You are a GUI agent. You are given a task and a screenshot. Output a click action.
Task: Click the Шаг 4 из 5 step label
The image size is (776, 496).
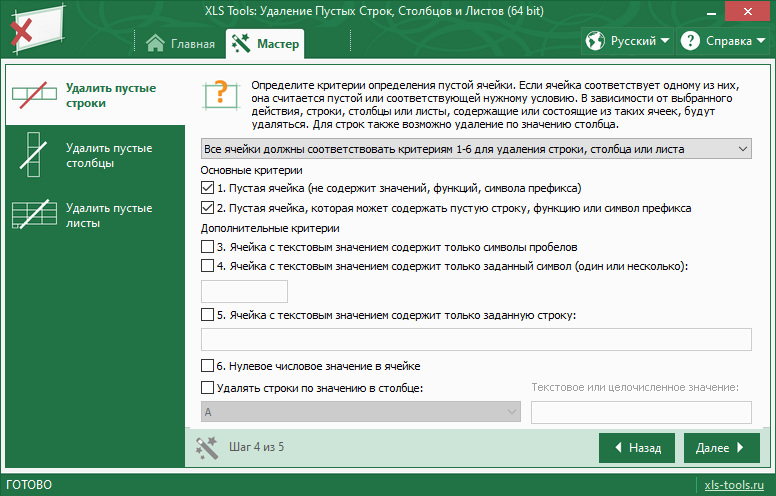[256, 447]
